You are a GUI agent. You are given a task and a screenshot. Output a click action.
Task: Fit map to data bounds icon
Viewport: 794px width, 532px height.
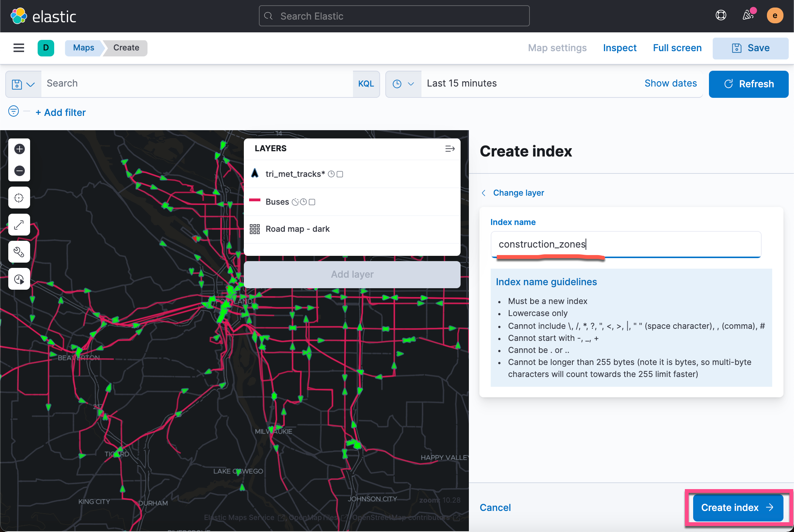19,225
